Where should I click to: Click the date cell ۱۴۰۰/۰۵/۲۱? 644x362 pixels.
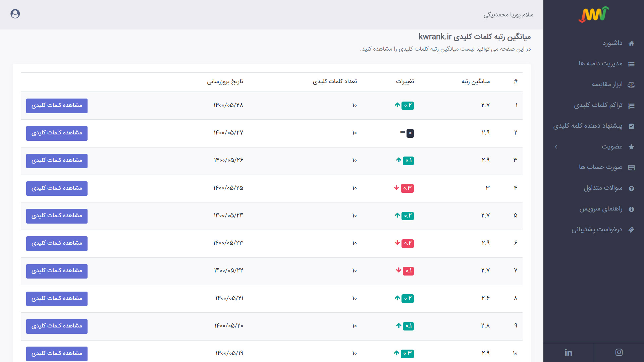tap(229, 298)
